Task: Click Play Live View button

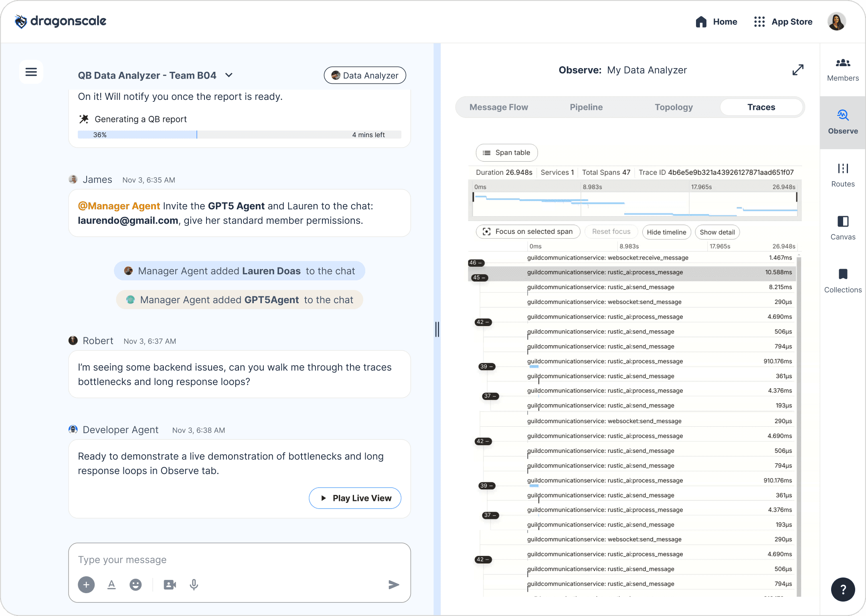Action: [355, 498]
